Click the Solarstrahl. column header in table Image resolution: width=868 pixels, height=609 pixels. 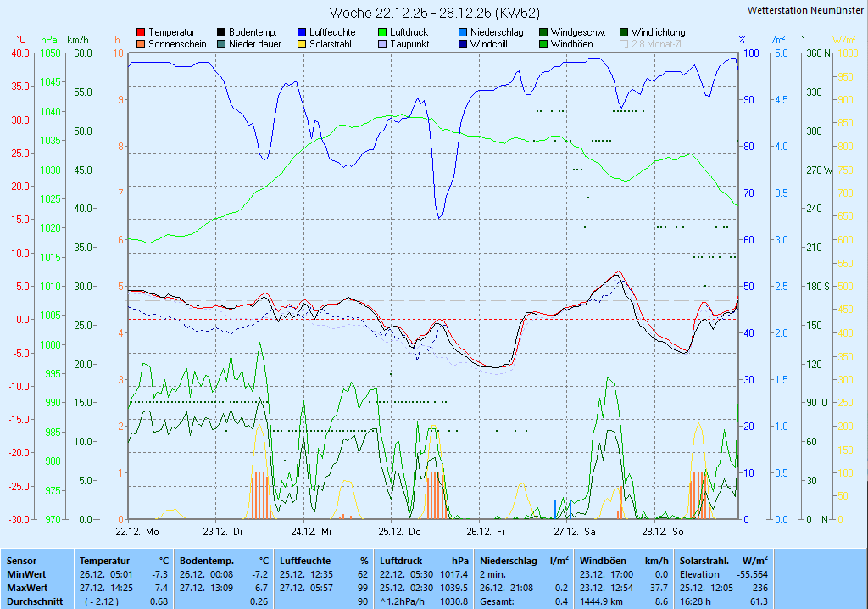(x=704, y=561)
